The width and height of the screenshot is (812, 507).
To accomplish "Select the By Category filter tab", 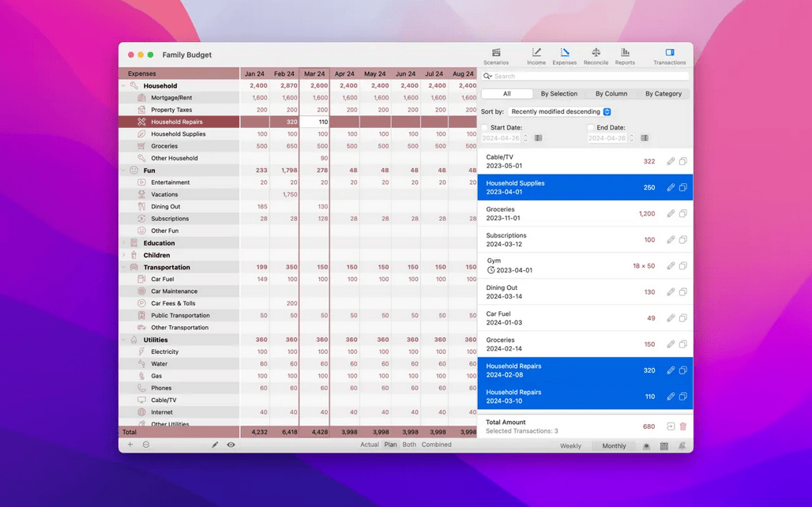I will click(x=664, y=94).
